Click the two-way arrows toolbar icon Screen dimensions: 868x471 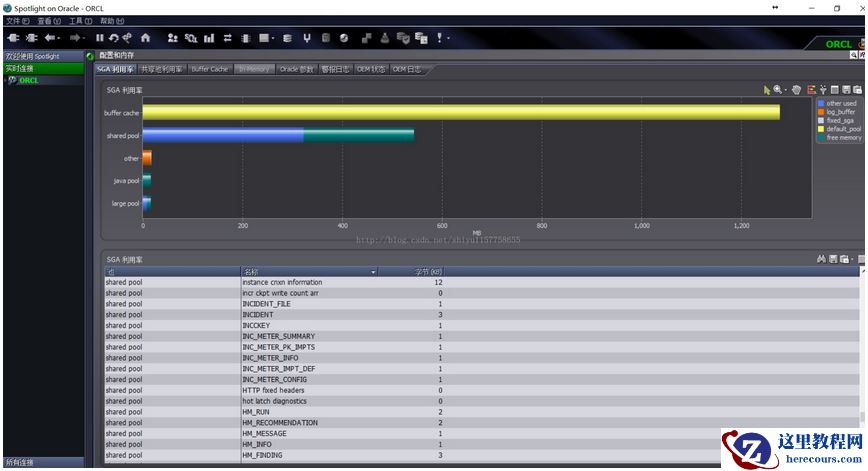click(228, 38)
